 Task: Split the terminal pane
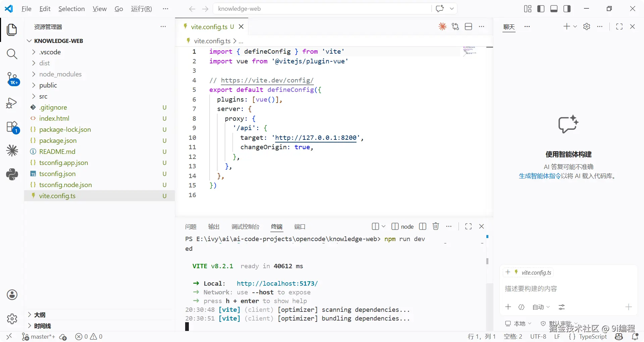coord(423,226)
